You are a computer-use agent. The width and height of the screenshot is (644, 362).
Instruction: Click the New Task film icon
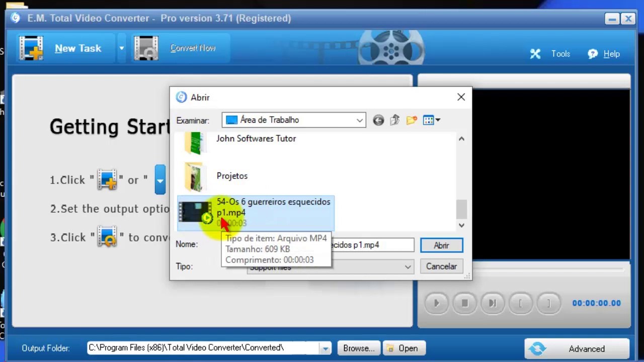click(31, 48)
